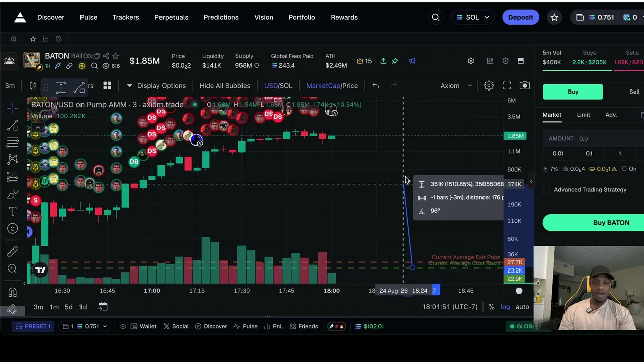Pick the 0.1 preset amount
The image size is (644, 362).
pos(589,153)
